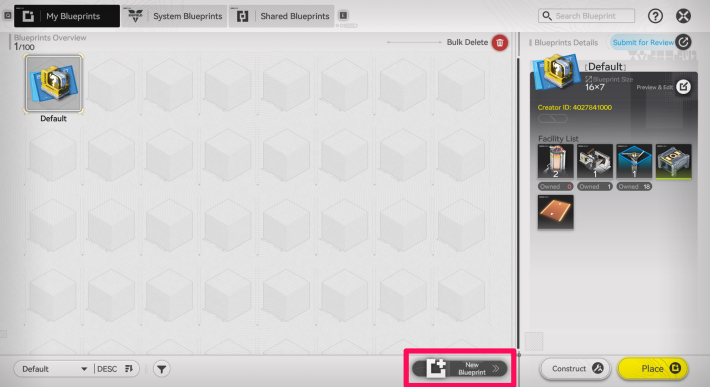Viewport: 710px width, 387px height.
Task: Close the blueprints screen with X icon
Action: click(x=683, y=16)
